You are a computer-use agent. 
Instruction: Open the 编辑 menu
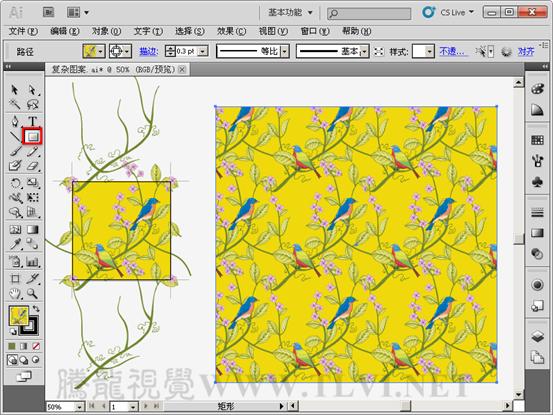tap(65, 31)
